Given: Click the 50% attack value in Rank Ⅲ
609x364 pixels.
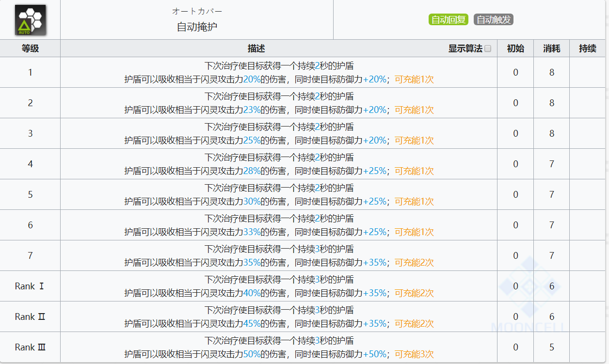Looking at the screenshot, I should click(x=252, y=354).
